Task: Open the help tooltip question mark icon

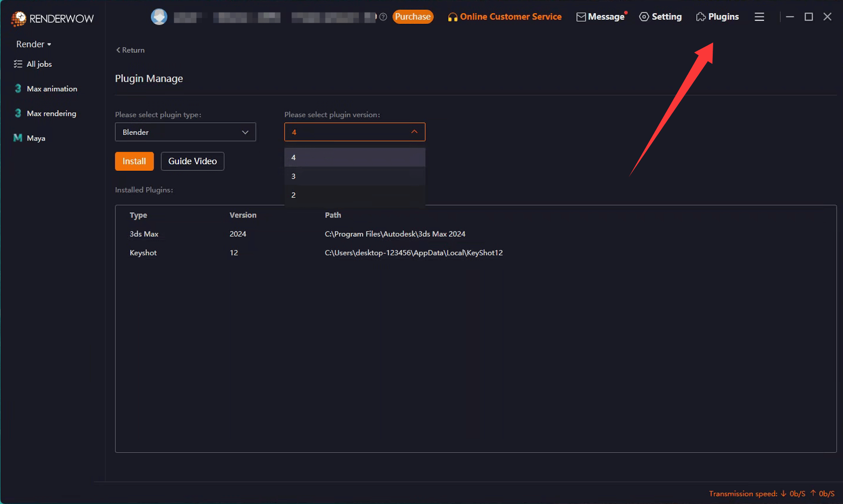Action: point(383,17)
